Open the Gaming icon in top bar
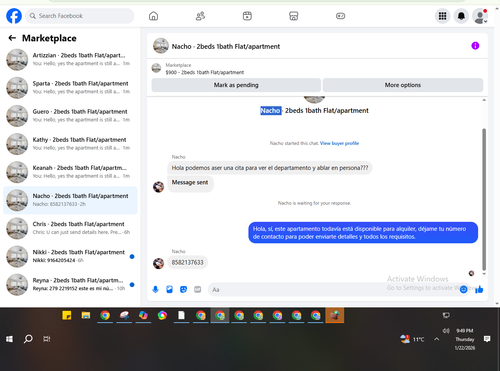Viewport: 500px width, 371px height. pos(340,16)
